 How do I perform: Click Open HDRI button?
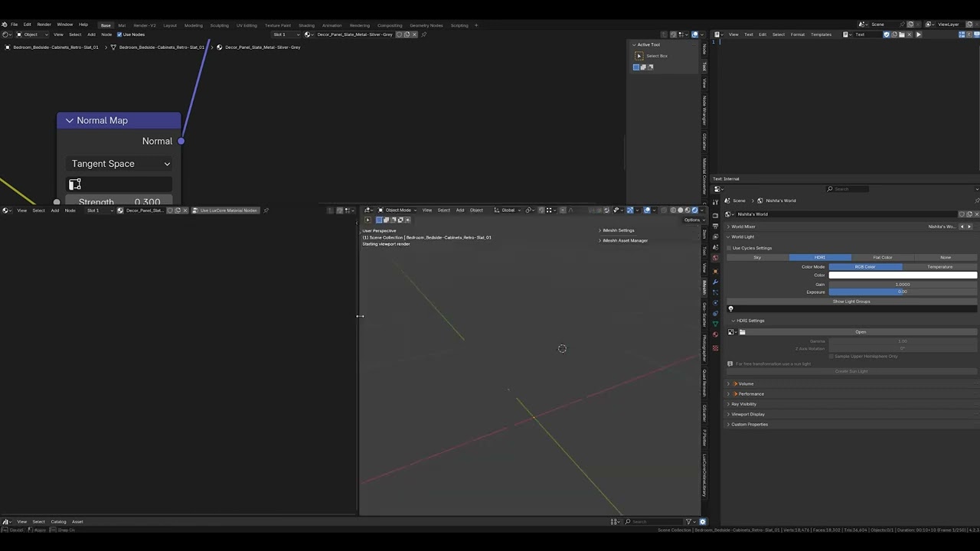pyautogui.click(x=861, y=332)
